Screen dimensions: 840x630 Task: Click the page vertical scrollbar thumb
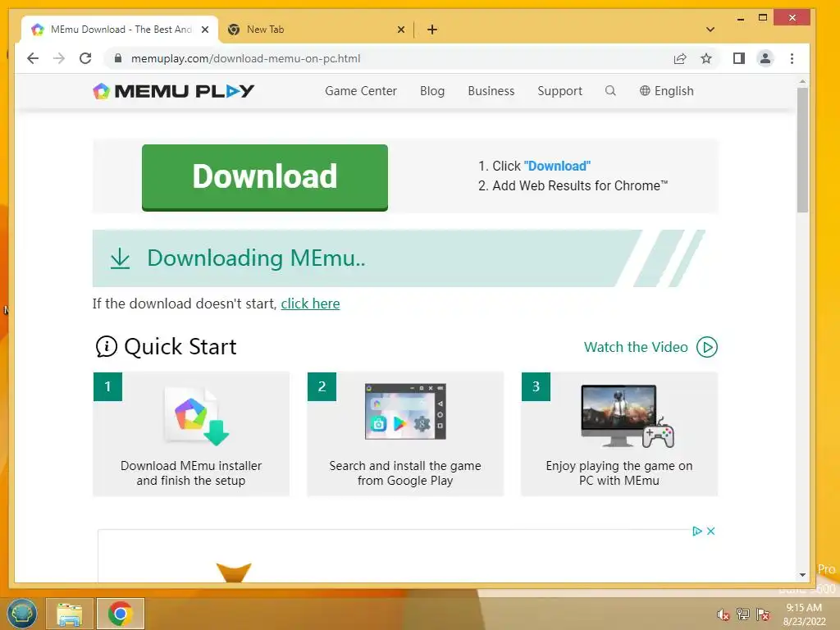[802, 150]
